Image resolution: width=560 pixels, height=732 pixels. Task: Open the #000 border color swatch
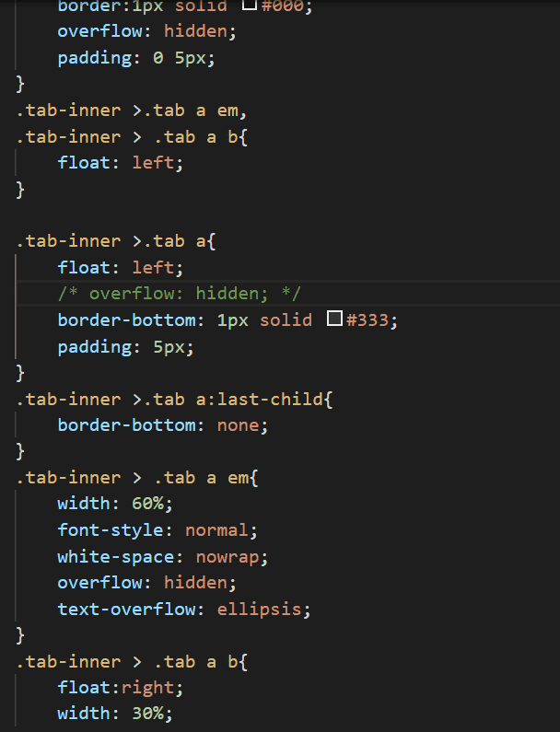(x=250, y=5)
